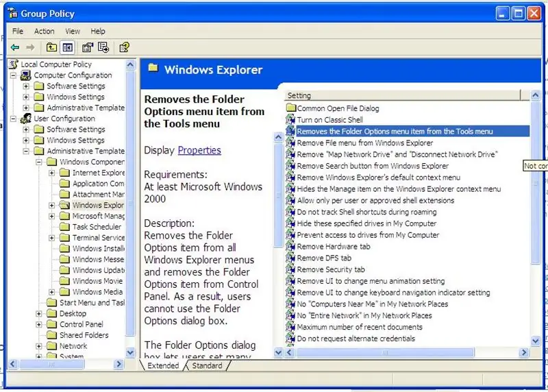The height and width of the screenshot is (392, 548).
Task: Click the console tree scrollbar up arrow
Action: 130,64
